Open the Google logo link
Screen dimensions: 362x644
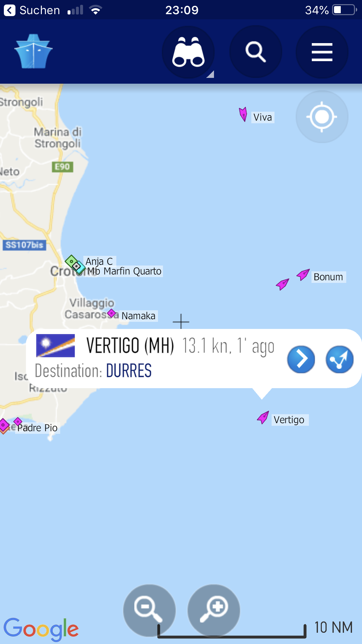(x=41, y=629)
